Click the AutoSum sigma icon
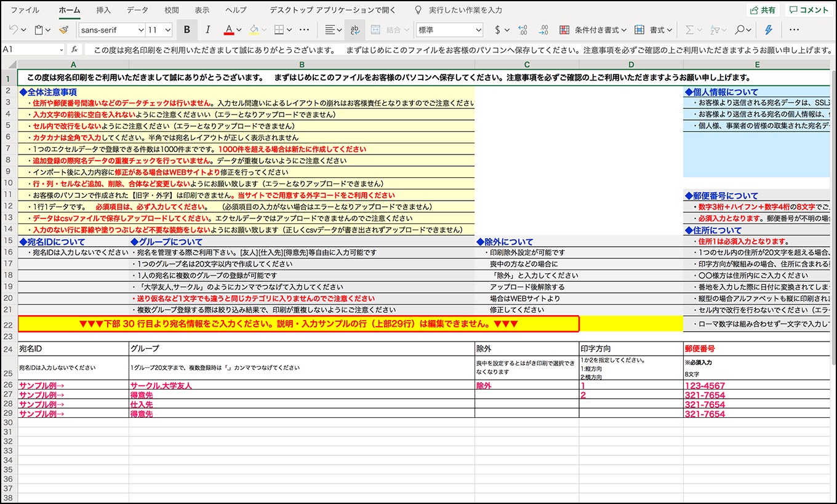 (x=689, y=30)
